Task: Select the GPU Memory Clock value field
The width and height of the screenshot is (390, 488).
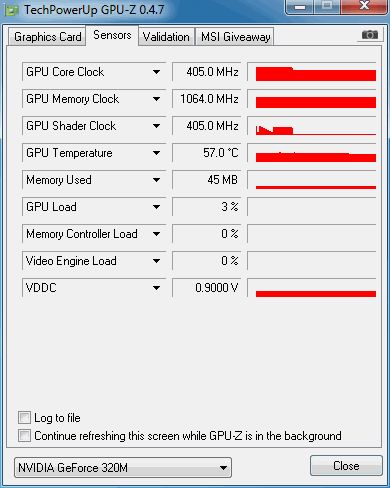Action: pos(207,99)
